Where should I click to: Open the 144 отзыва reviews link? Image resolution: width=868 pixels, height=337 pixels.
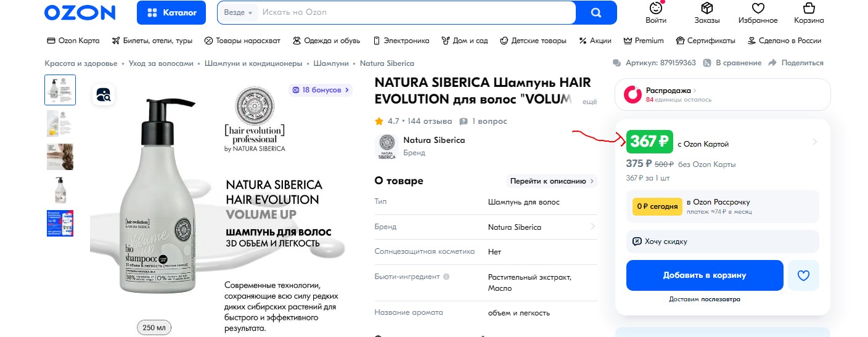click(x=430, y=121)
